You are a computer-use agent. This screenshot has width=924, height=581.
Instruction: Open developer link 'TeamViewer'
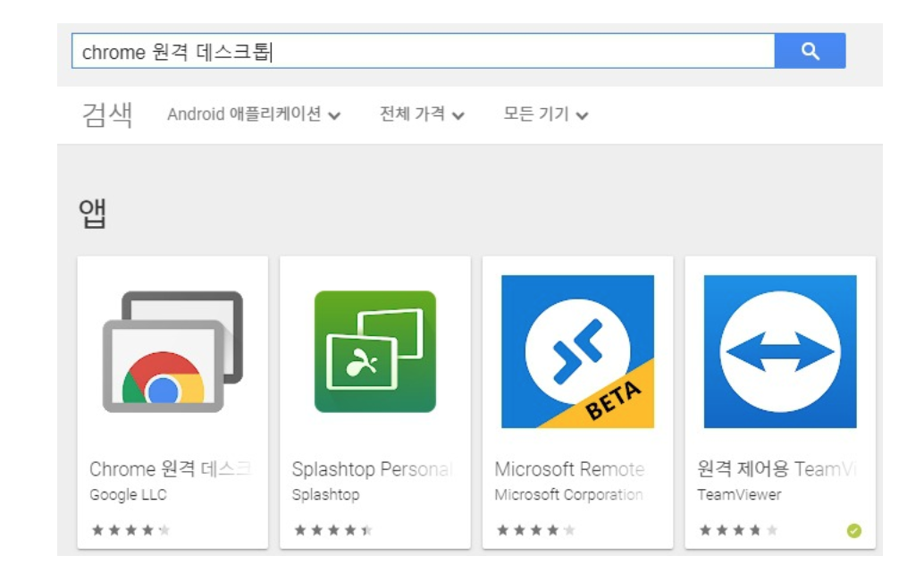coord(739,494)
